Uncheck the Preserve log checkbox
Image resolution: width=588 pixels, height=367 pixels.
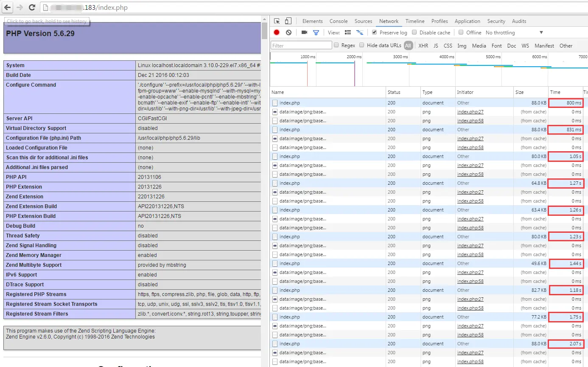374,32
